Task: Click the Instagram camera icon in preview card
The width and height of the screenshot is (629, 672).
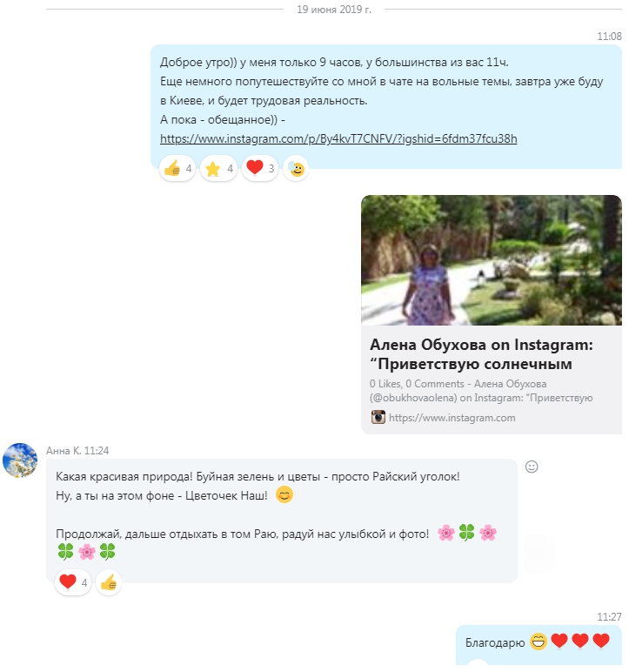Action: click(x=378, y=417)
